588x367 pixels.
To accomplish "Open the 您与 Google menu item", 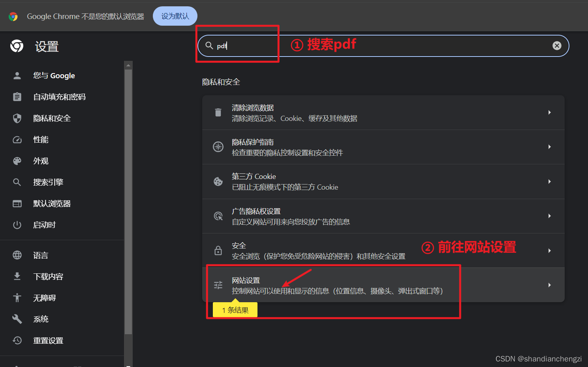I will point(54,75).
